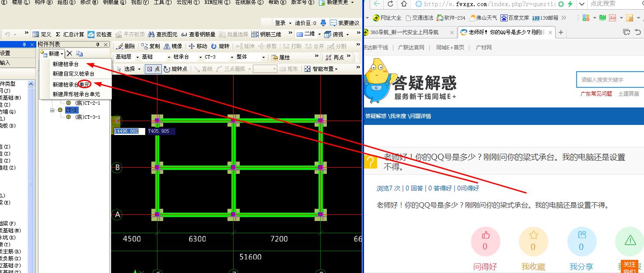Click copy component icon in 构件列表

[x=79, y=53]
